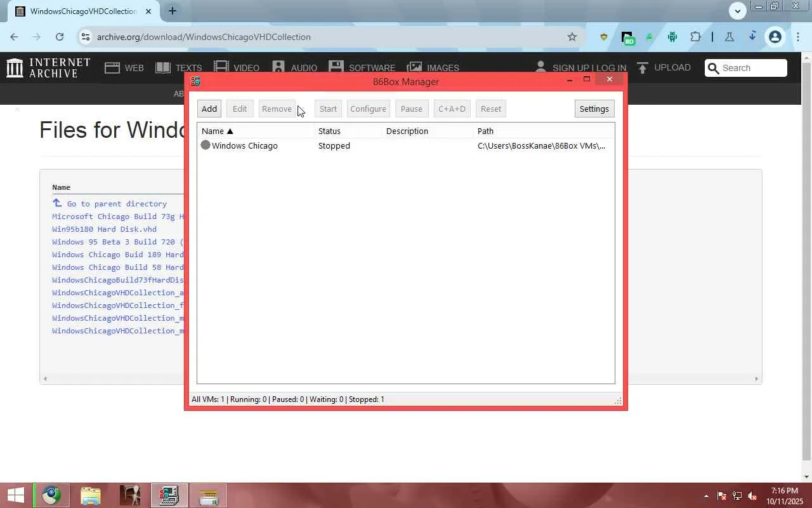Sort VM list by Status column header
The height and width of the screenshot is (508, 812).
pos(348,131)
